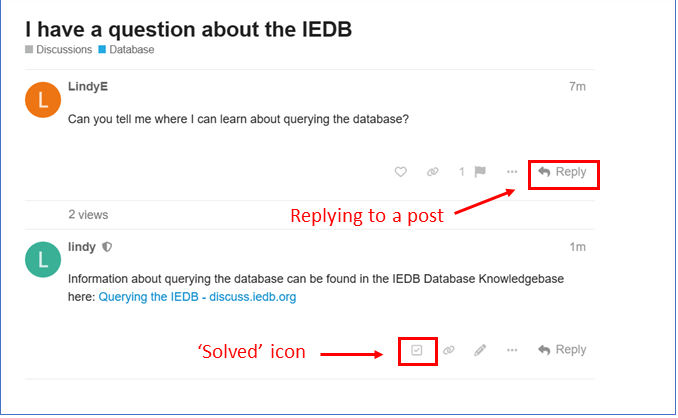
Task: Edit lindy's reply with pencil icon
Action: coord(480,350)
